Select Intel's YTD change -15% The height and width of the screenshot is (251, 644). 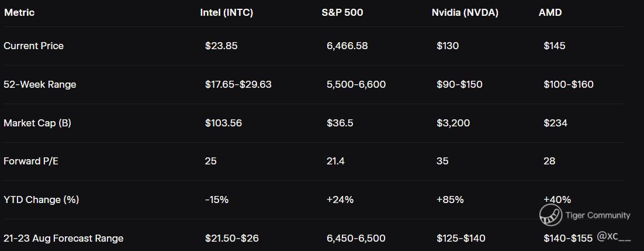coord(217,200)
